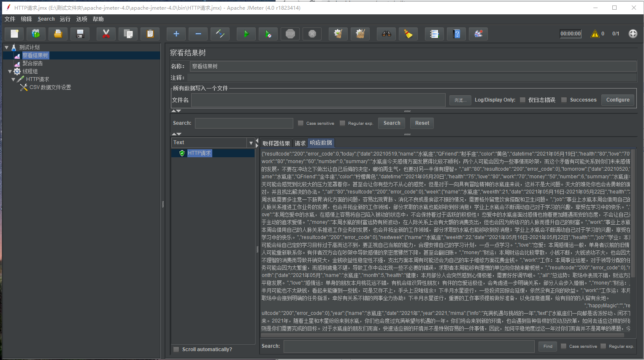Viewport: 644px width, 360px height.
Task: Click the Configure button
Action: (x=618, y=100)
